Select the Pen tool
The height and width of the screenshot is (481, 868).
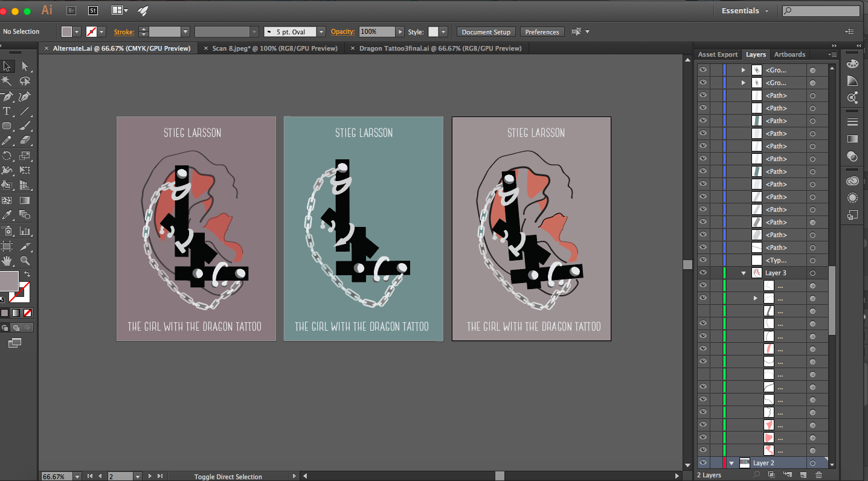(x=7, y=97)
